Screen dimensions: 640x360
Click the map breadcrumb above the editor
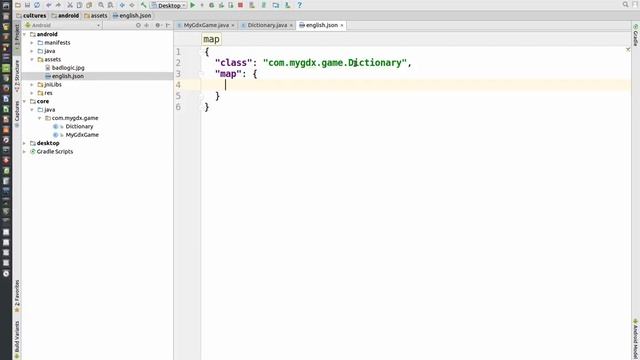[x=211, y=39]
